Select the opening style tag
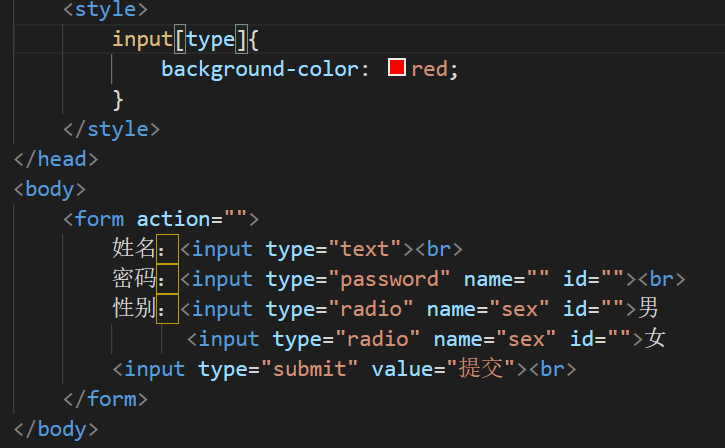 click(x=105, y=9)
